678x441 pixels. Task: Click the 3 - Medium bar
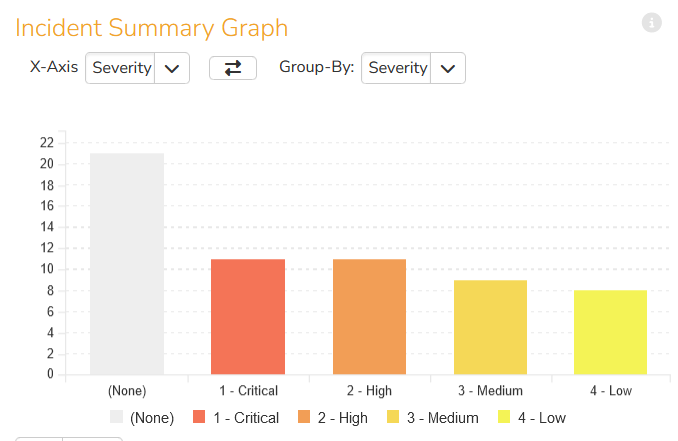point(490,327)
